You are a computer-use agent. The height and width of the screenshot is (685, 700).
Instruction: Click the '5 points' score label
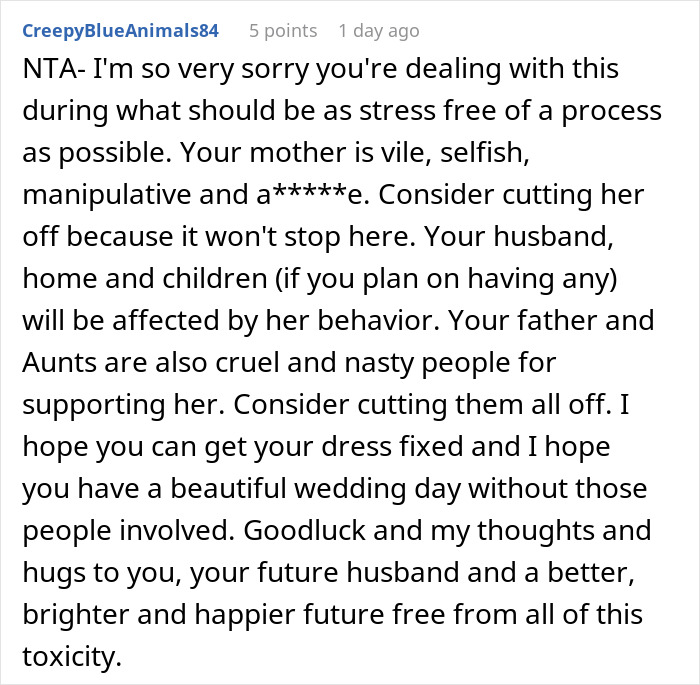(283, 30)
